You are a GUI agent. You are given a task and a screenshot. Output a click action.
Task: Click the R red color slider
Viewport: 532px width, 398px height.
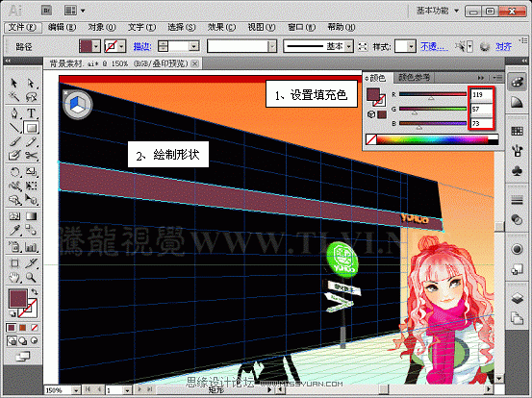433,94
